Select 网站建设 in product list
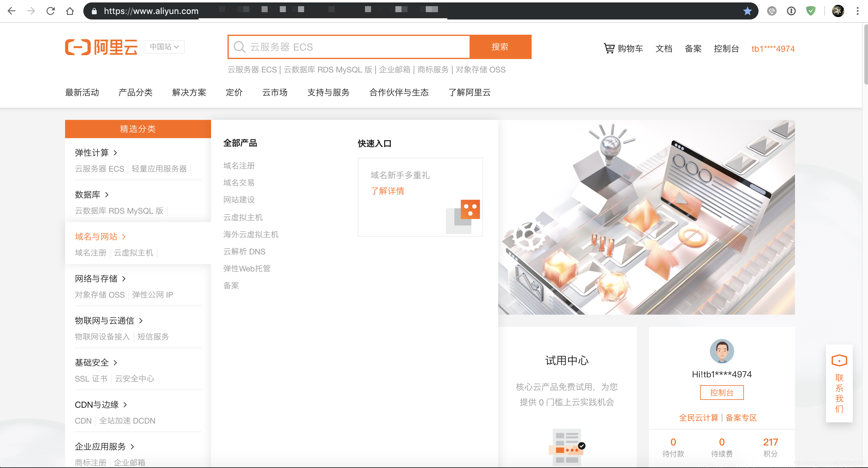 [239, 200]
